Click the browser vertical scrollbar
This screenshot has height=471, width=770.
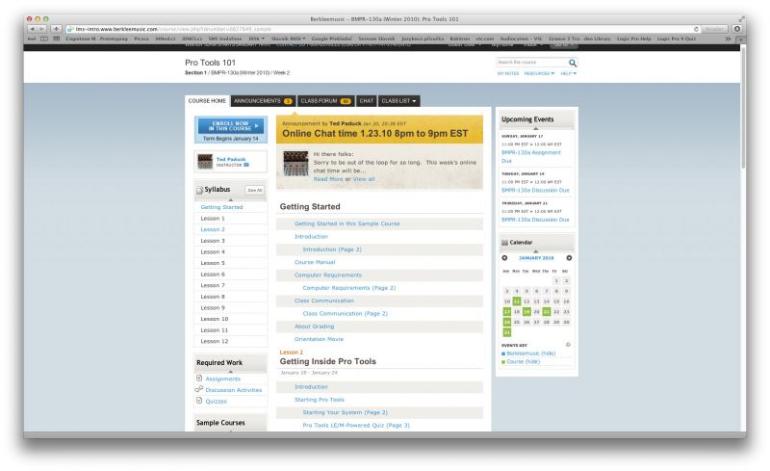[x=743, y=106]
